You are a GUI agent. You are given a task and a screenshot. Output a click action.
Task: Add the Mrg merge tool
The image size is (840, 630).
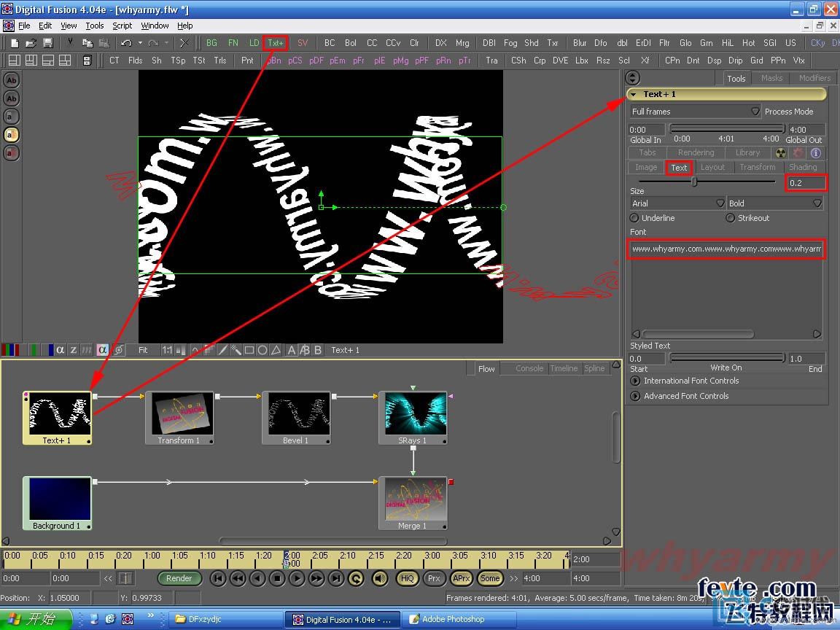(462, 43)
